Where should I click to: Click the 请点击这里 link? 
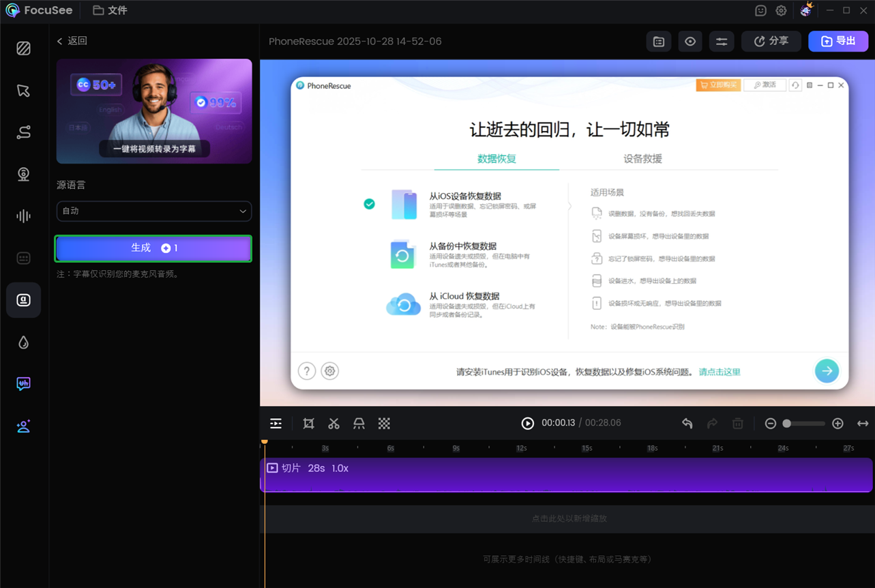[720, 372]
